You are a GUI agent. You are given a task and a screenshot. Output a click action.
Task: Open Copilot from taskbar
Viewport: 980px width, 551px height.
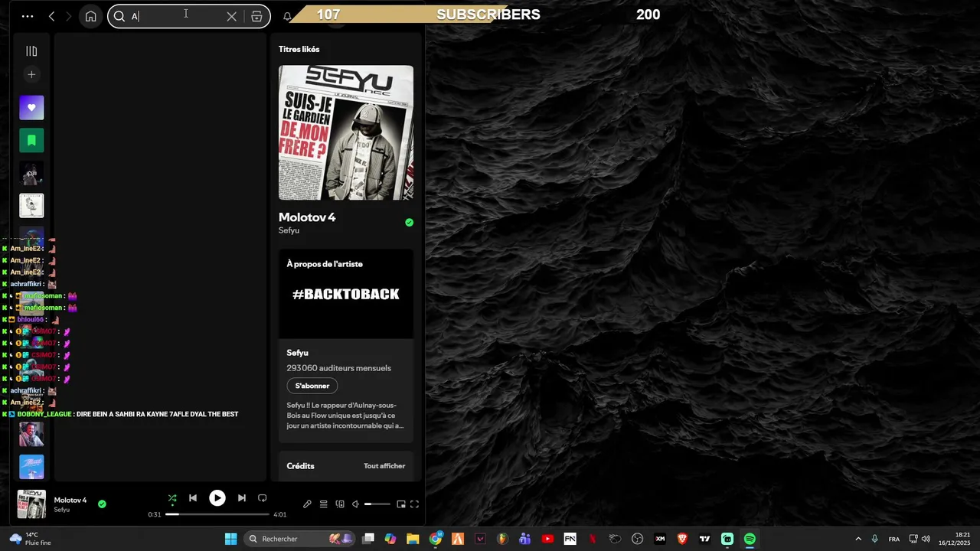390,539
